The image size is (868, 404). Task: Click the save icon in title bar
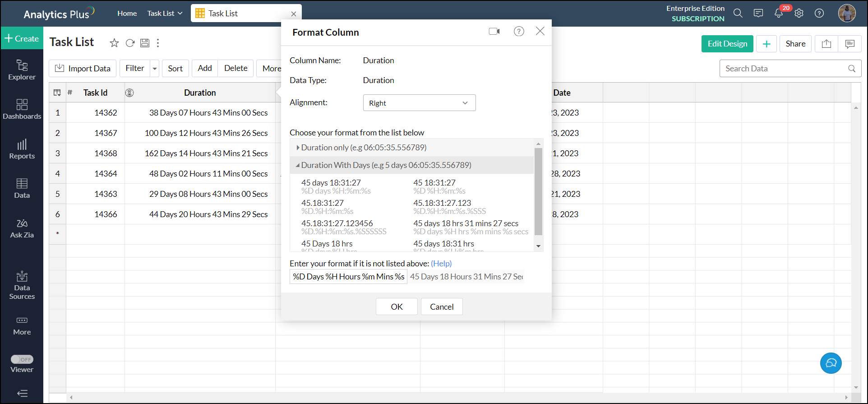(145, 43)
